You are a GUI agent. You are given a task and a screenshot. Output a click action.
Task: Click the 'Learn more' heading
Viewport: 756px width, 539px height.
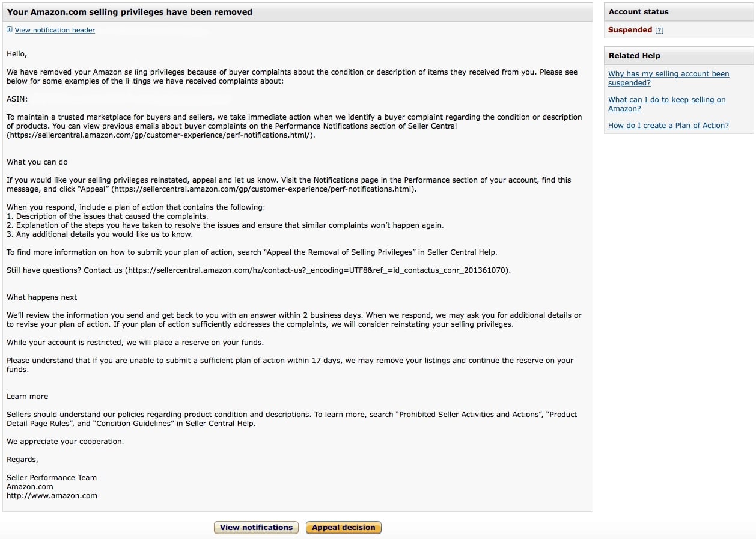coord(27,397)
